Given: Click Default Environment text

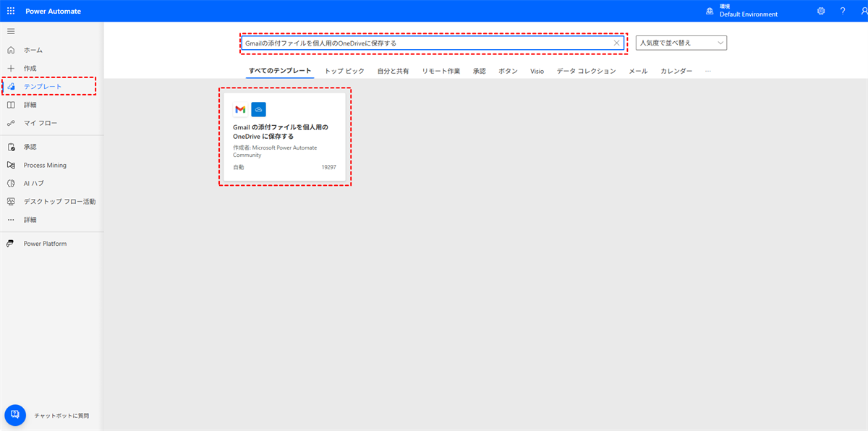Looking at the screenshot, I should (749, 14).
